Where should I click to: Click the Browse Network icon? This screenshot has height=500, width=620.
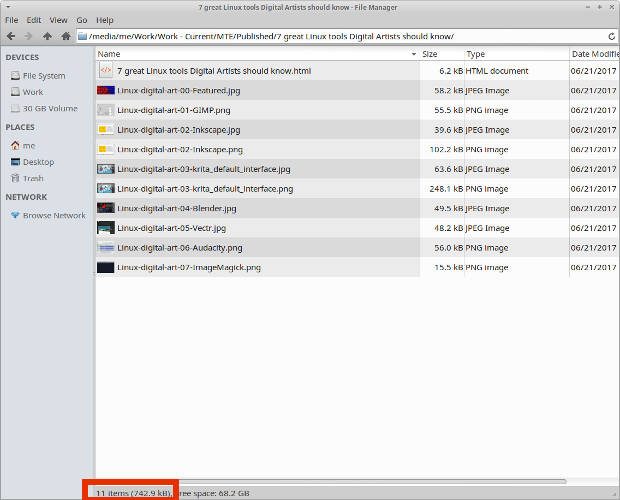15,215
